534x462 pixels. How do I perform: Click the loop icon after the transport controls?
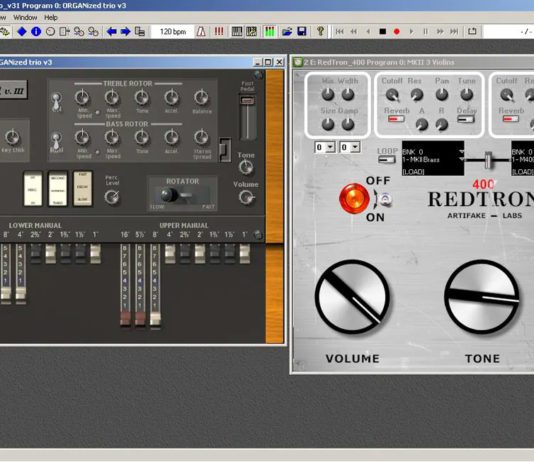tap(472, 31)
